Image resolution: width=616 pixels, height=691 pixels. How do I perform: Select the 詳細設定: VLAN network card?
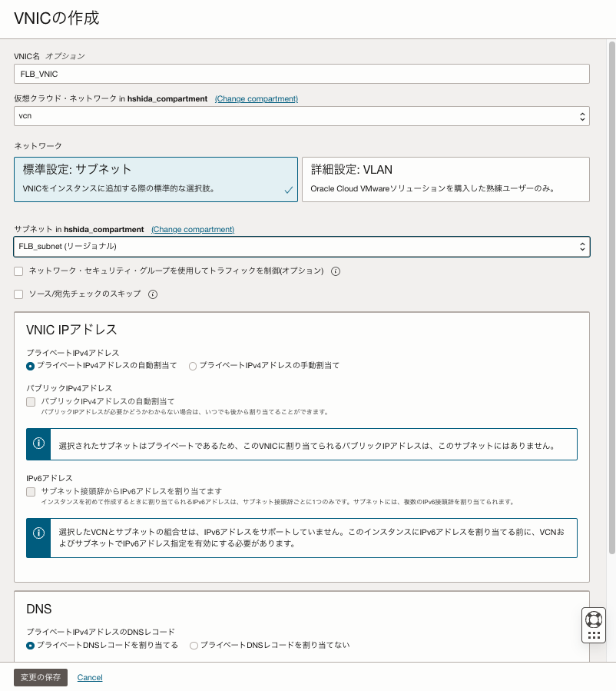point(445,179)
